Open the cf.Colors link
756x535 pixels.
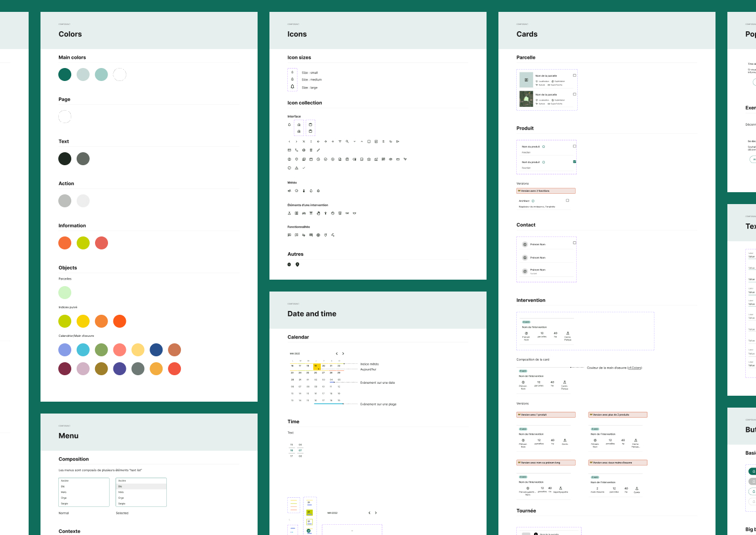[x=634, y=368]
